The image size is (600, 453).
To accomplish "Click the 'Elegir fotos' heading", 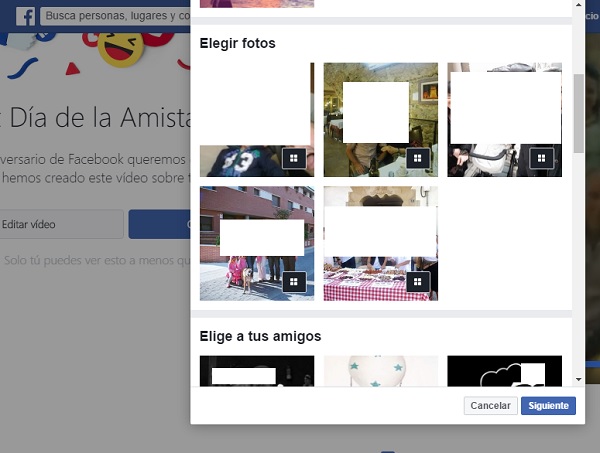I will click(x=238, y=43).
